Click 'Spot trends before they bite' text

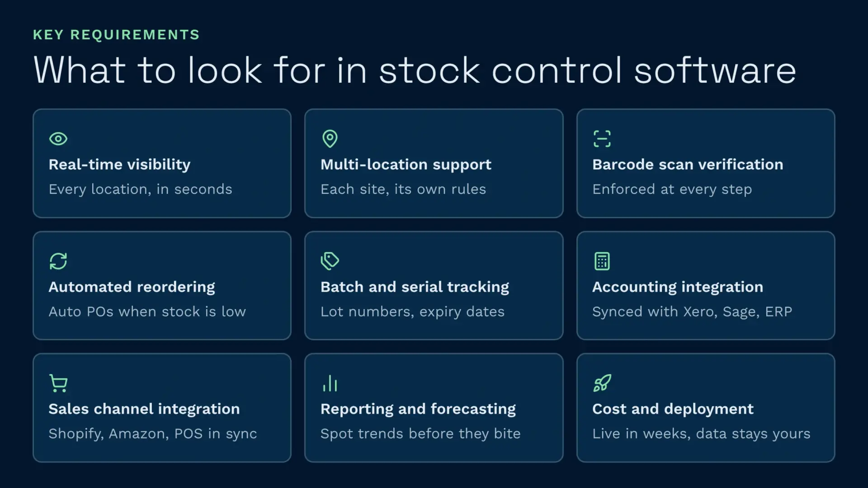click(x=420, y=434)
